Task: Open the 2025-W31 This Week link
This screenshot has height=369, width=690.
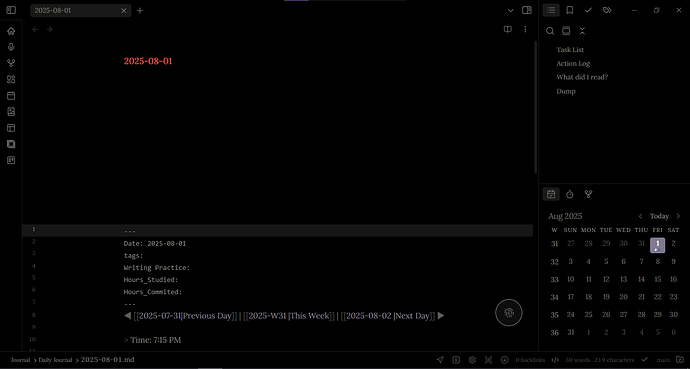Action: (x=289, y=316)
